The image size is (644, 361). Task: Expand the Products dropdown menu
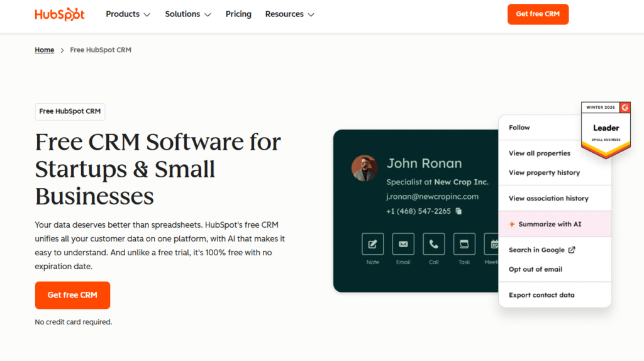(128, 14)
